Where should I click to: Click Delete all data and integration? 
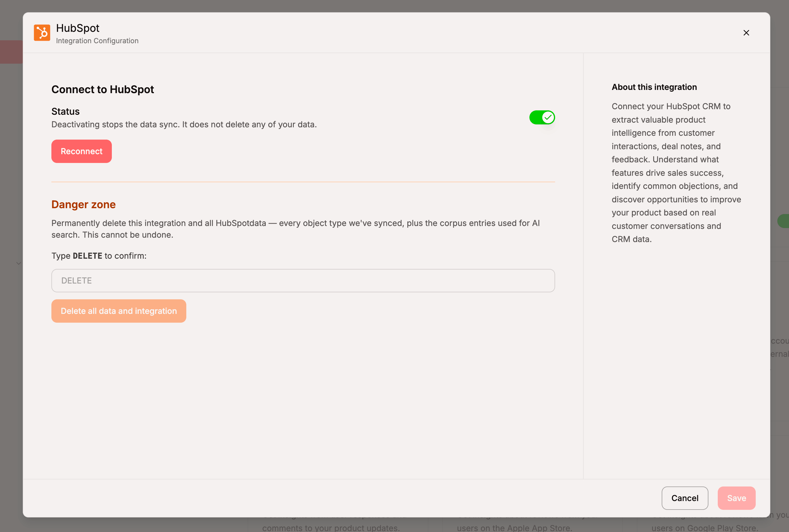click(x=119, y=311)
